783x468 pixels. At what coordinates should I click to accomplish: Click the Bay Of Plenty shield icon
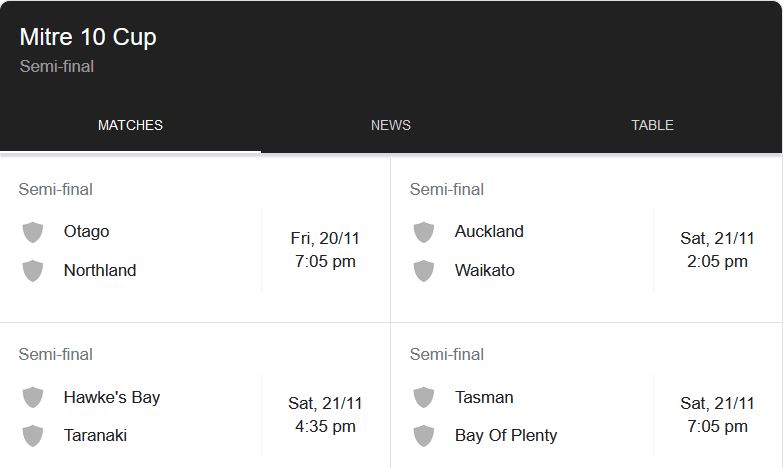point(424,435)
